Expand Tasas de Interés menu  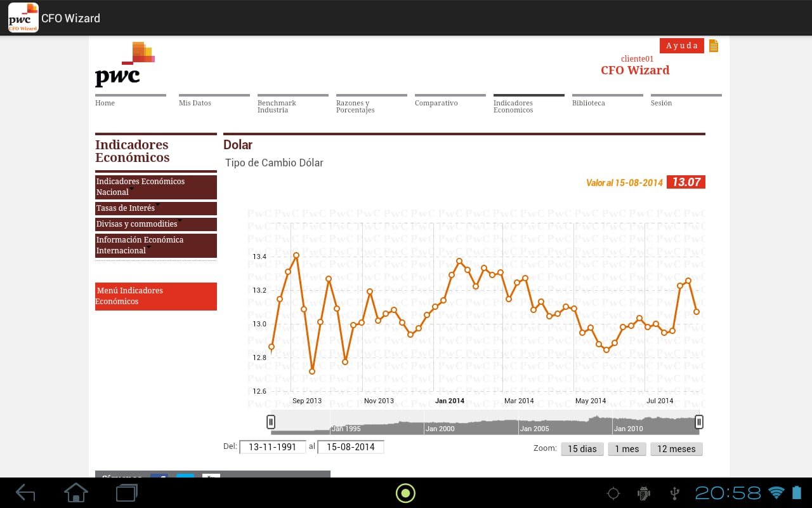coord(156,208)
